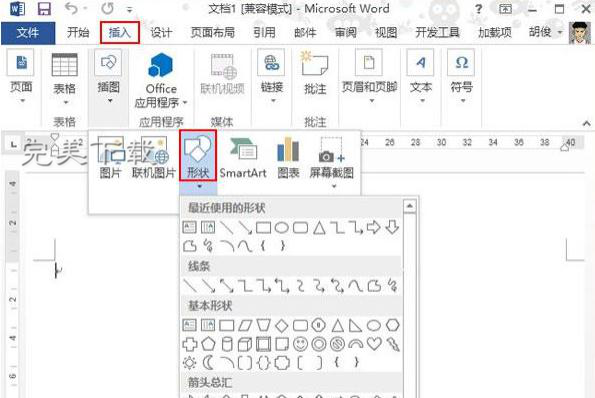Select the moon shape
595x398 pixels.
click(x=208, y=363)
